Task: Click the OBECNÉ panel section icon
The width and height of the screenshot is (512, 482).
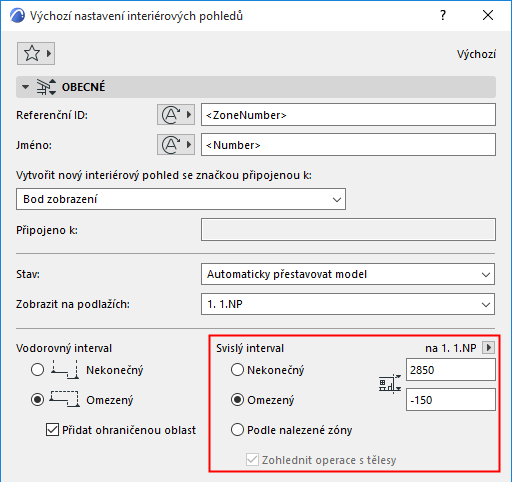Action: [46, 87]
